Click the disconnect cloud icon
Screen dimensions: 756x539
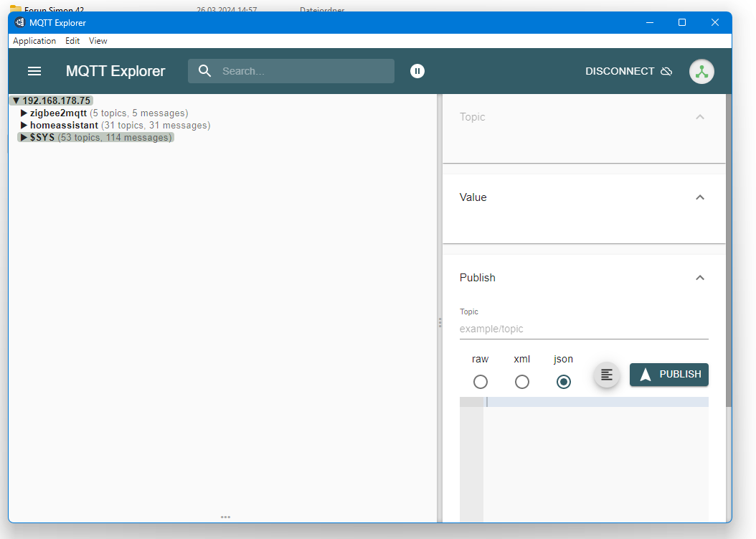point(666,71)
